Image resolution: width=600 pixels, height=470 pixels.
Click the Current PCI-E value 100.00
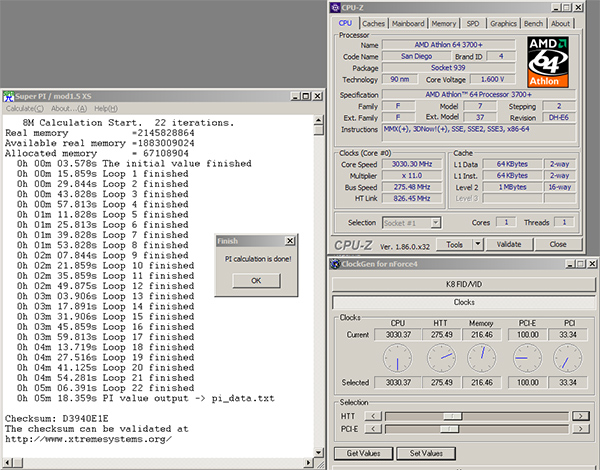pyautogui.click(x=527, y=335)
